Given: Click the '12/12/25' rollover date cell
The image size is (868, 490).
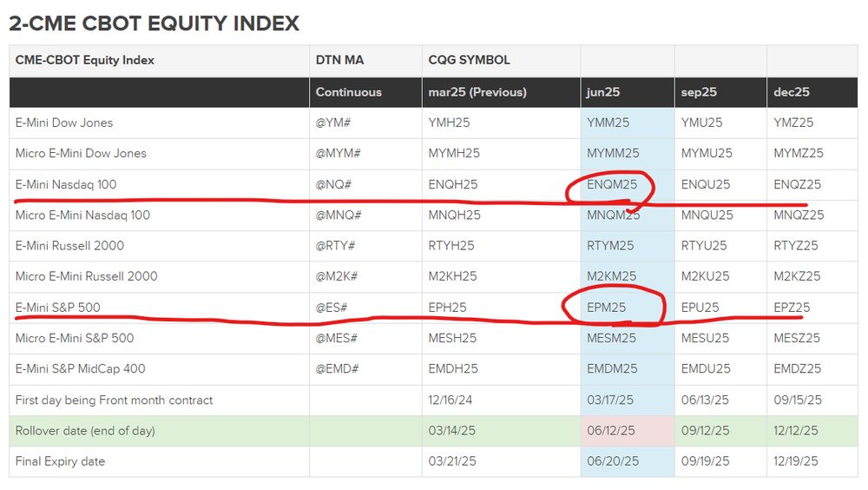Looking at the screenshot, I should click(795, 431).
